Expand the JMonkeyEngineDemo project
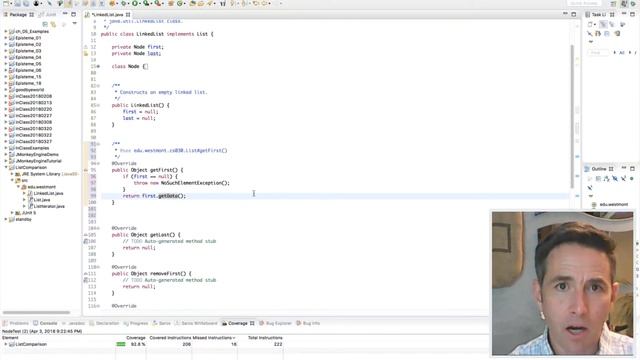This screenshot has width=640, height=360. pyautogui.click(x=6, y=155)
